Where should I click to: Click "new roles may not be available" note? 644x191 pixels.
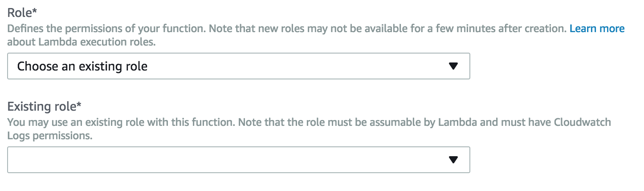(x=285, y=29)
